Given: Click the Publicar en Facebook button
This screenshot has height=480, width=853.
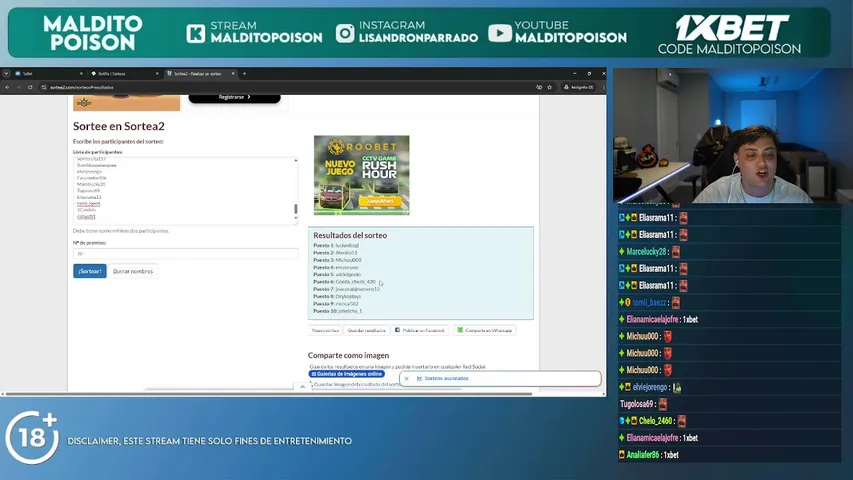Looking at the screenshot, I should [419, 330].
